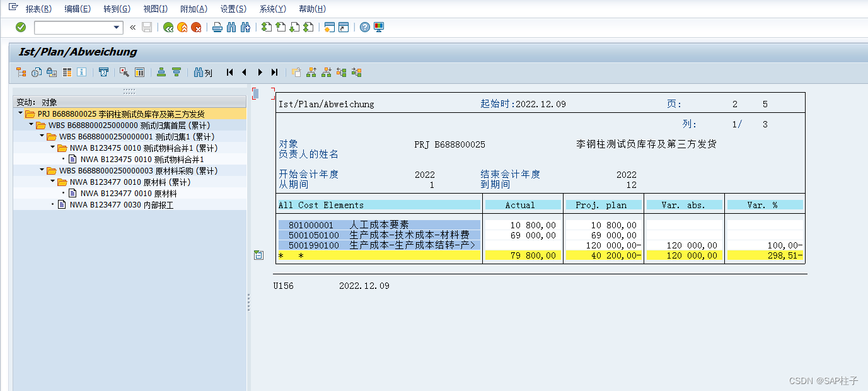
Task: Open the 编辑(E) menu
Action: (x=78, y=9)
